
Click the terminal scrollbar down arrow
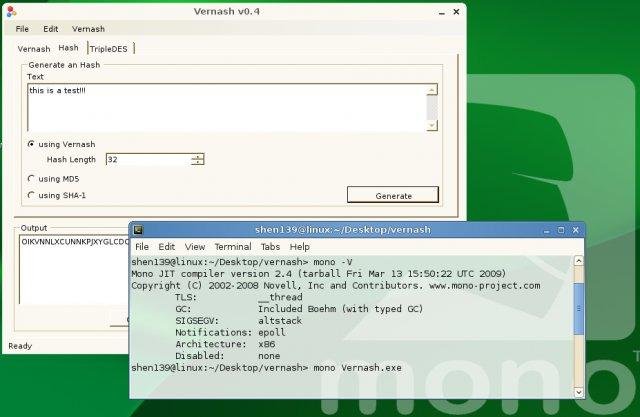coord(578,392)
